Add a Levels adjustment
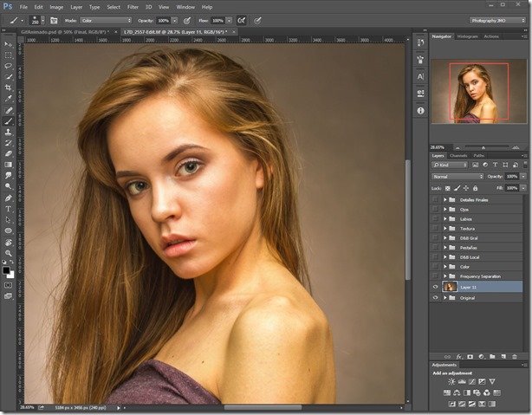 point(462,381)
